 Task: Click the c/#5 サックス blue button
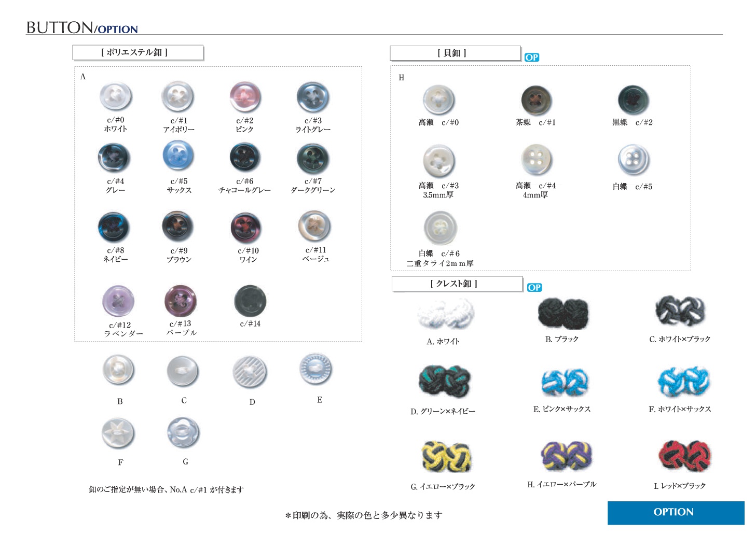[178, 157]
